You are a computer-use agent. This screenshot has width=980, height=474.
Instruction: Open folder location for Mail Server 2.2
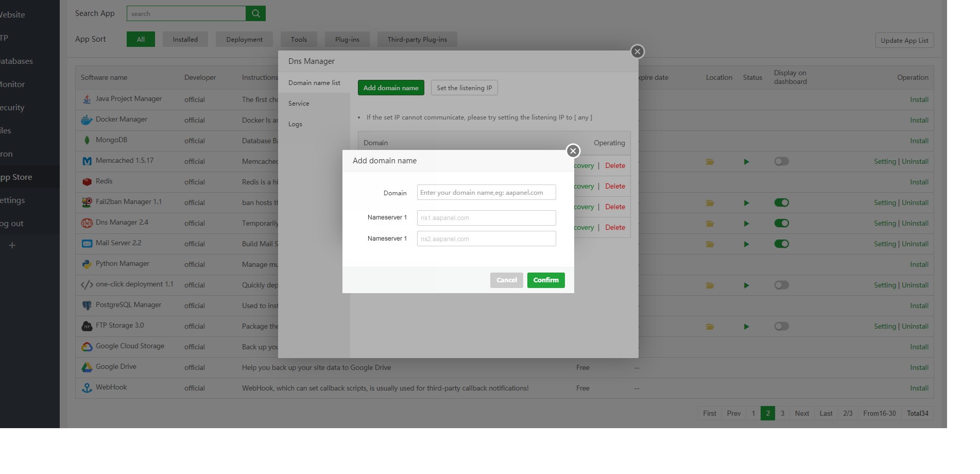710,244
